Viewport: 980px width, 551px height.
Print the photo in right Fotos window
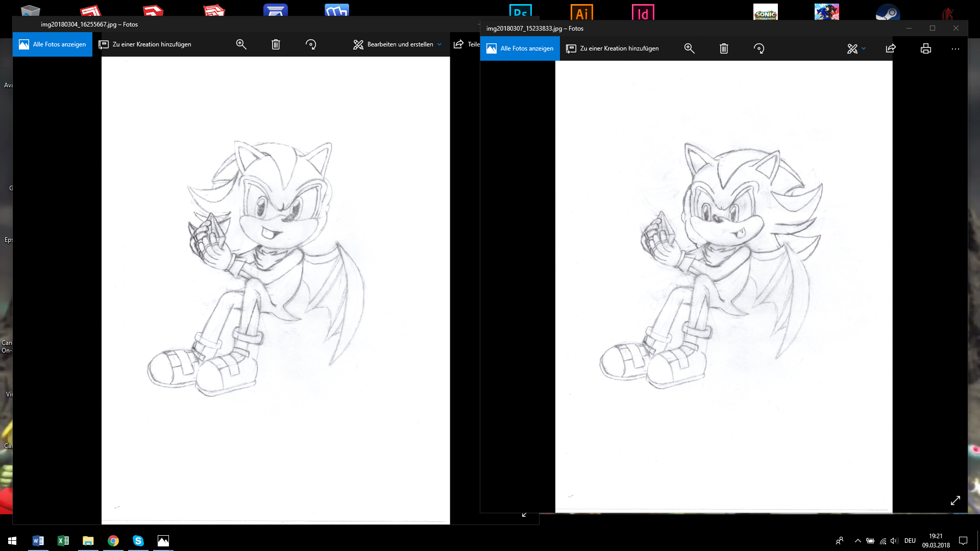tap(926, 48)
